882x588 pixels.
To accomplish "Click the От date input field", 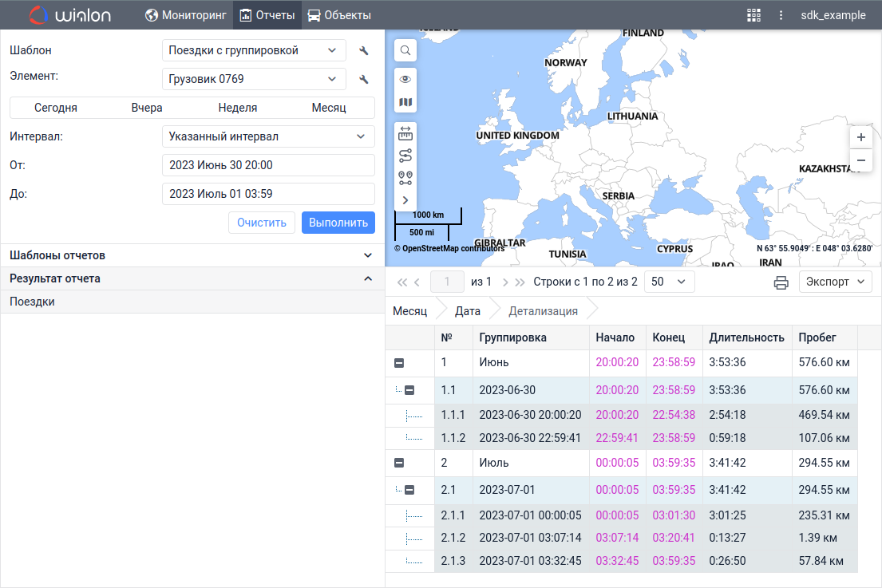I will (268, 165).
